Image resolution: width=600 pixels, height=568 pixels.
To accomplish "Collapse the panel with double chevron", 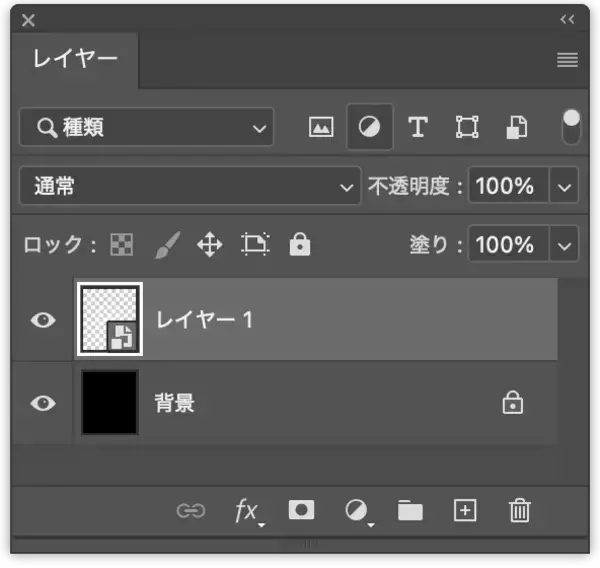I will pyautogui.click(x=567, y=19).
